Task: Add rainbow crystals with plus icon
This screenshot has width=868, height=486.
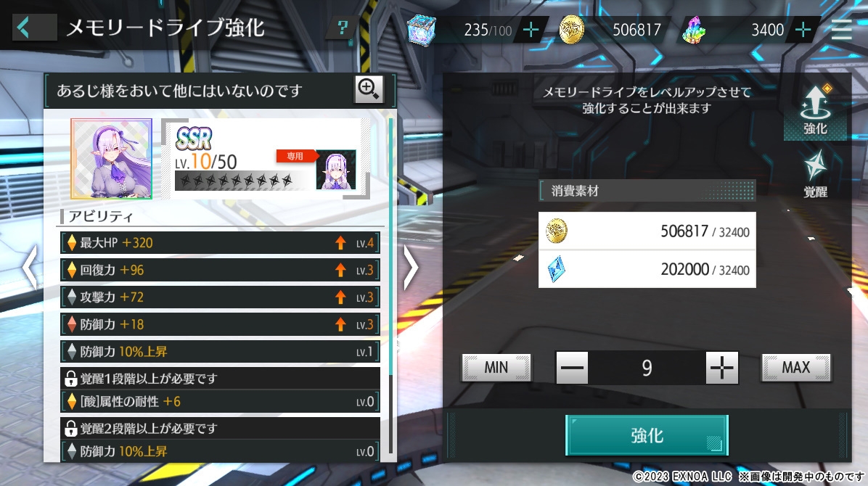Action: point(803,29)
